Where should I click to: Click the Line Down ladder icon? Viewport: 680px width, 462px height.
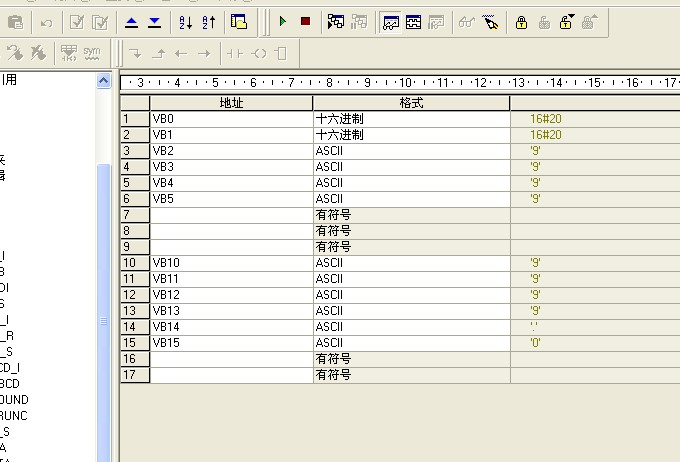point(136,54)
